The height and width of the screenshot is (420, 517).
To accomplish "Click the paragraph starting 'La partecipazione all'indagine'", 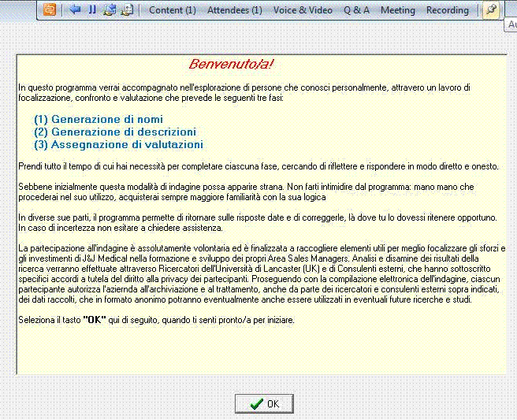I will coord(262,273).
